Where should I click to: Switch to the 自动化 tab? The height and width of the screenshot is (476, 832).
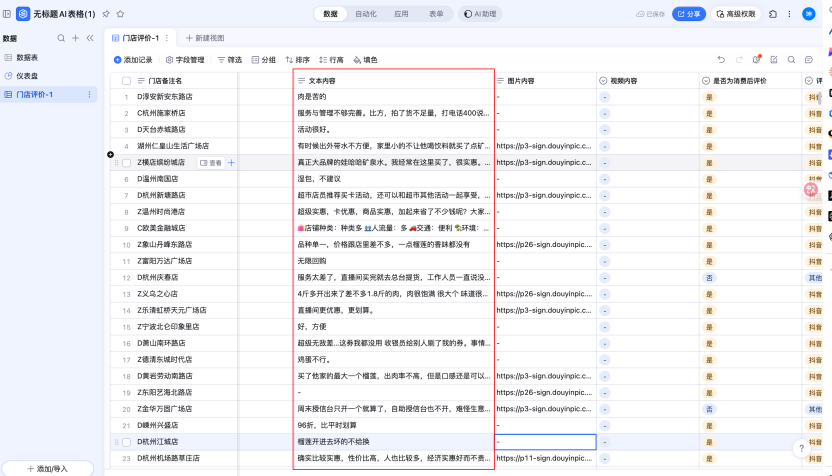[365, 14]
